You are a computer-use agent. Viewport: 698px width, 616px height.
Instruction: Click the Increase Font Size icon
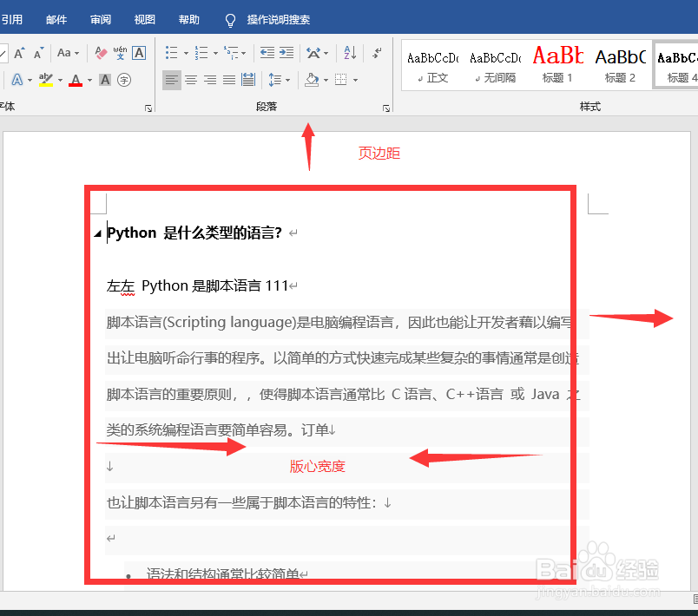click(19, 54)
